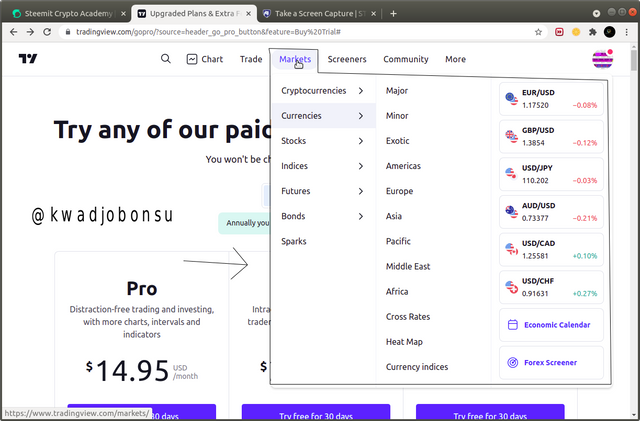Image resolution: width=640 pixels, height=421 pixels.
Task: Expand the Bonds submenu chevron
Action: (361, 216)
